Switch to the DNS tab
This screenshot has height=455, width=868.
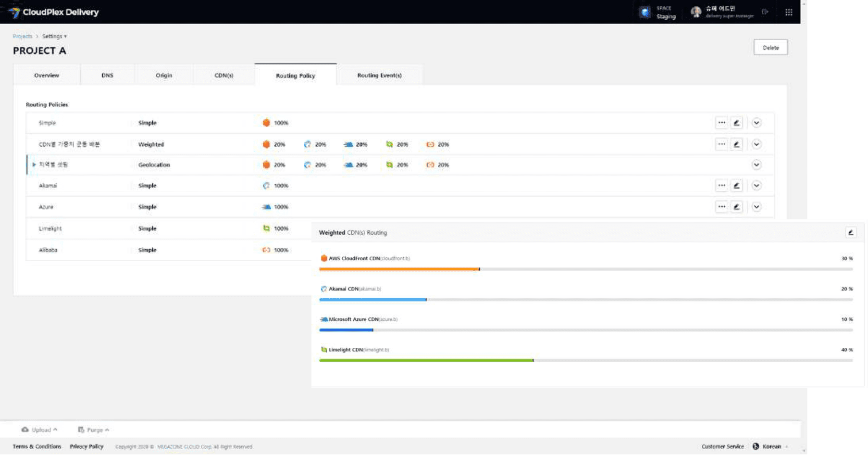107,75
